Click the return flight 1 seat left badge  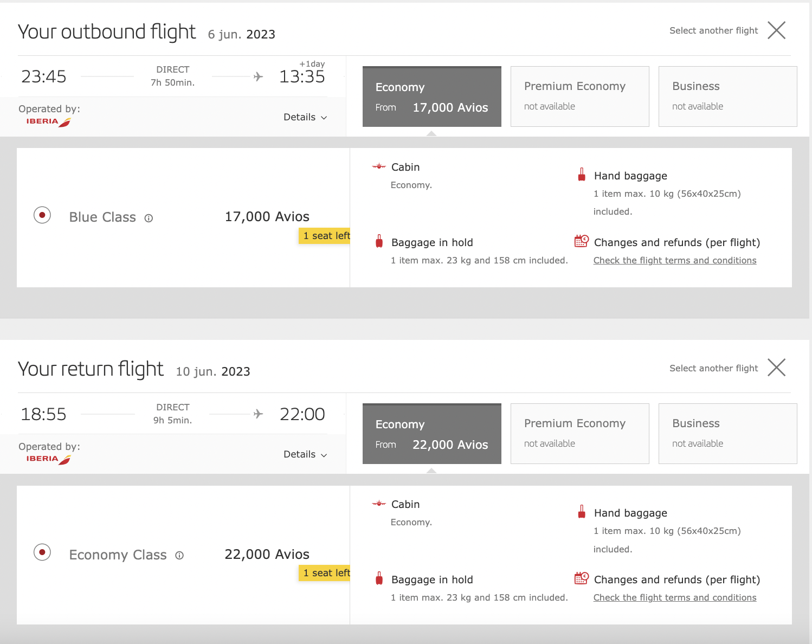[x=325, y=573]
